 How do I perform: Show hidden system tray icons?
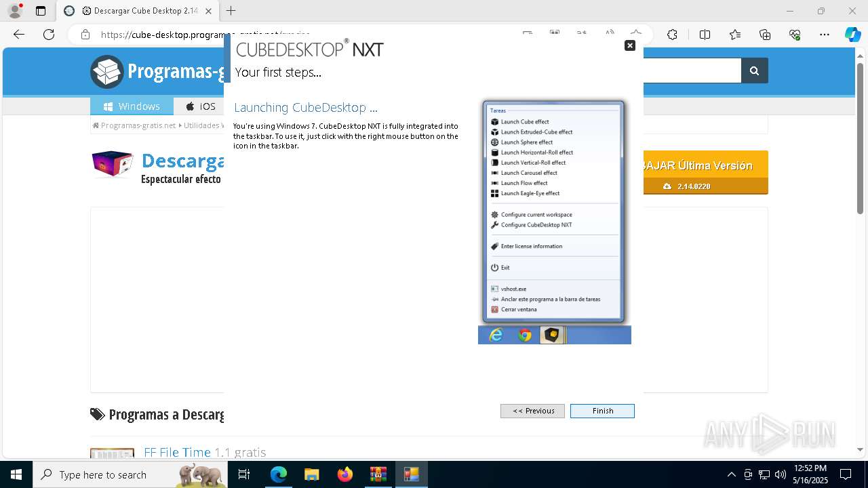click(x=731, y=474)
